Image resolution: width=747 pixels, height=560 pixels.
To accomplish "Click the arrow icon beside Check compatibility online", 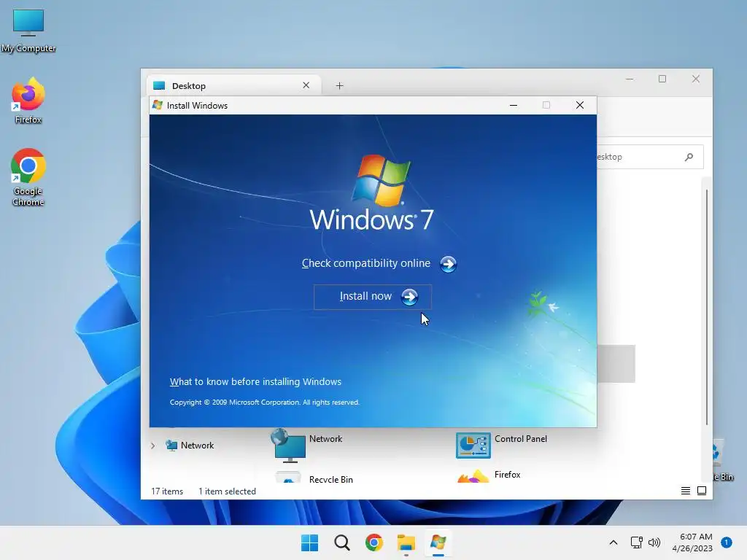I will point(448,264).
